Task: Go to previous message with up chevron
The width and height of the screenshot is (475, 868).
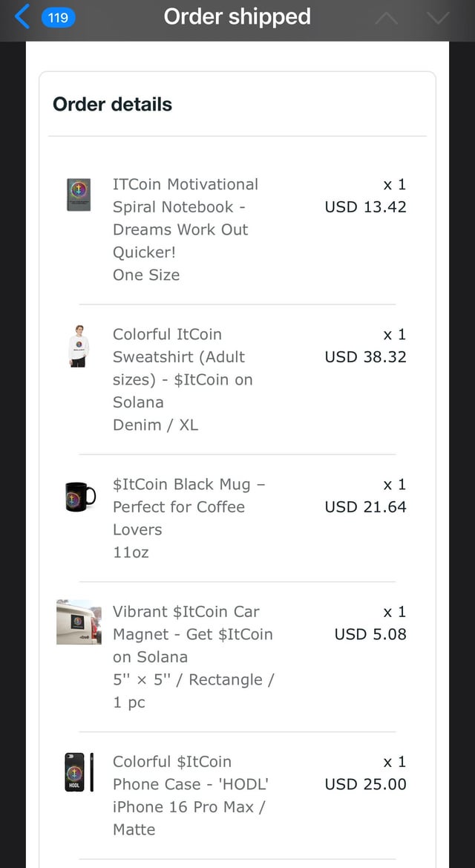Action: (x=387, y=17)
